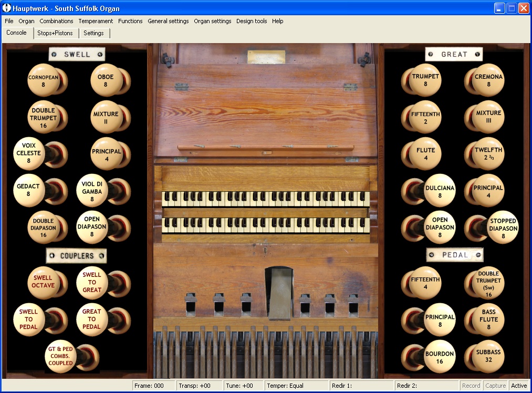Click the Frame: 000 status field
532x393 pixels.
tap(153, 386)
